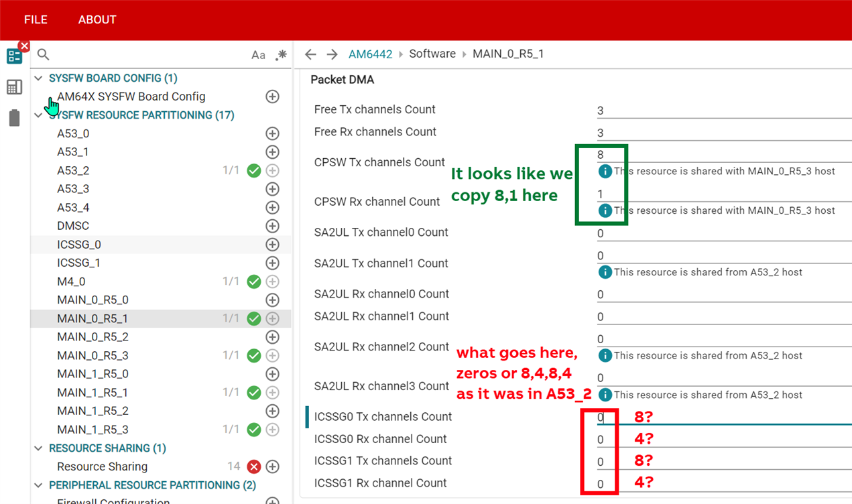Click red error icon on Resource Sharing
The width and height of the screenshot is (852, 504).
(x=253, y=466)
